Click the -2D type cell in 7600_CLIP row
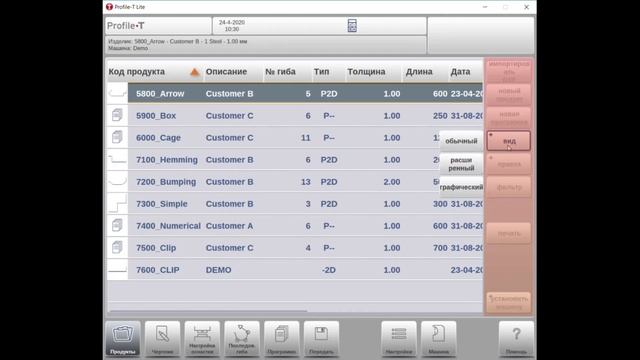This screenshot has height=360, width=640. click(329, 270)
